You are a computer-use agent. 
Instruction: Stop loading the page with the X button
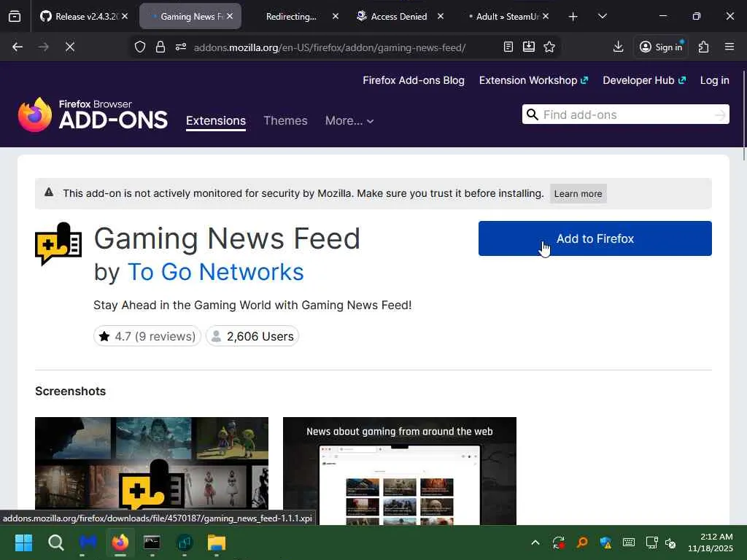coord(69,47)
